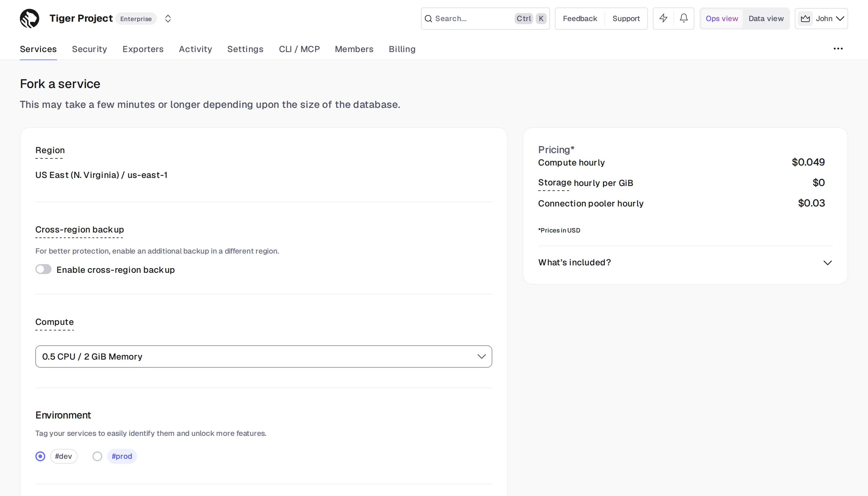The width and height of the screenshot is (868, 496).
Task: Click US East (N. Virginia) / us-east-1 text
Action: pos(101,175)
